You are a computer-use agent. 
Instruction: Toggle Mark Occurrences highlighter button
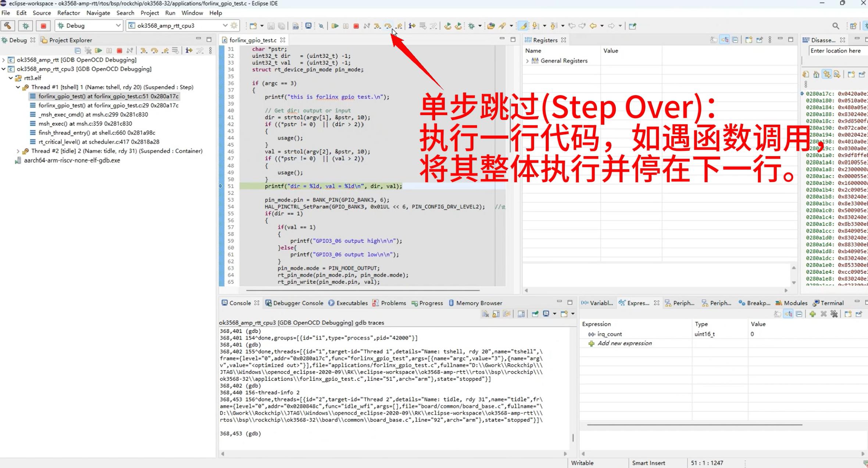(523, 26)
